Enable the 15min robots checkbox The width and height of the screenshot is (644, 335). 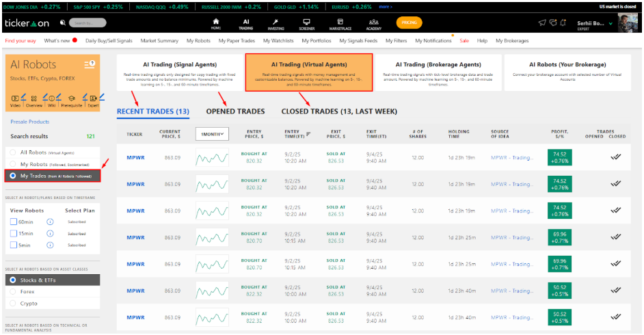coord(14,234)
